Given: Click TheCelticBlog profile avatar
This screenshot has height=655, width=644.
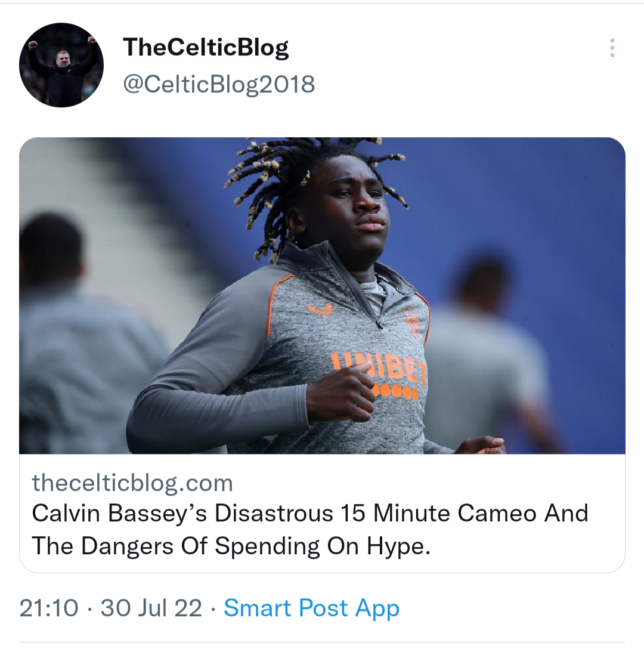Looking at the screenshot, I should tap(61, 65).
